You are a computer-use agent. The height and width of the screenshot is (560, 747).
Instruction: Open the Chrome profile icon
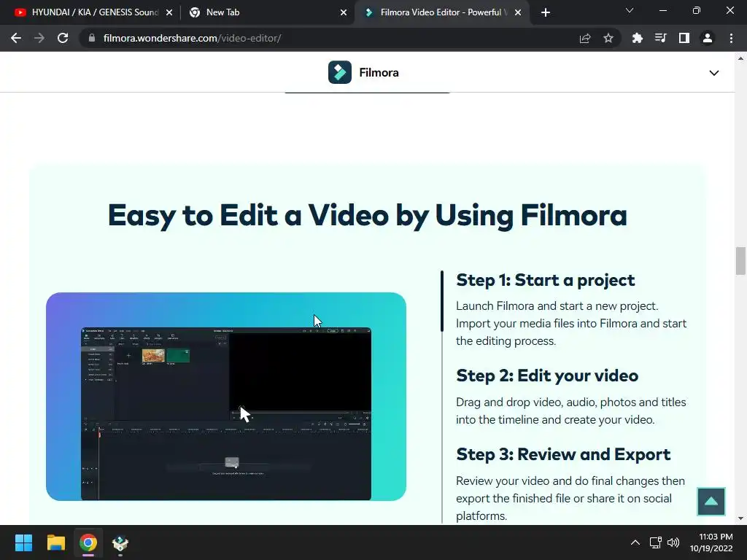(x=708, y=38)
